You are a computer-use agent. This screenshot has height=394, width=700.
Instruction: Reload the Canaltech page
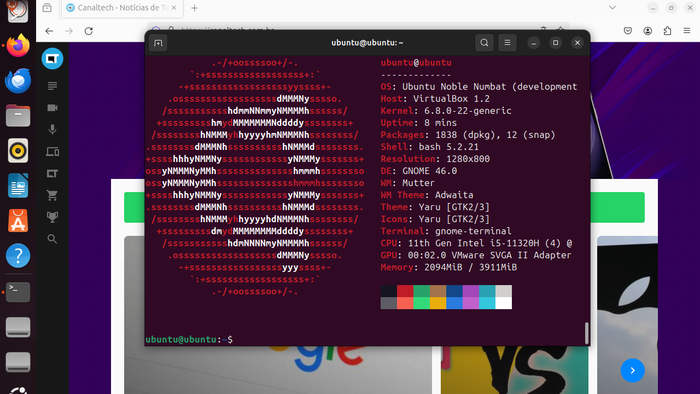[88, 31]
